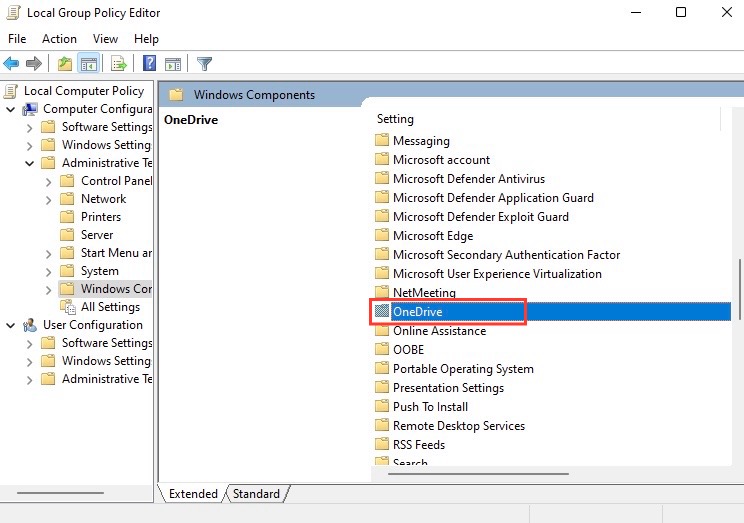744x523 pixels.
Task: Open the View menu
Action: click(105, 39)
